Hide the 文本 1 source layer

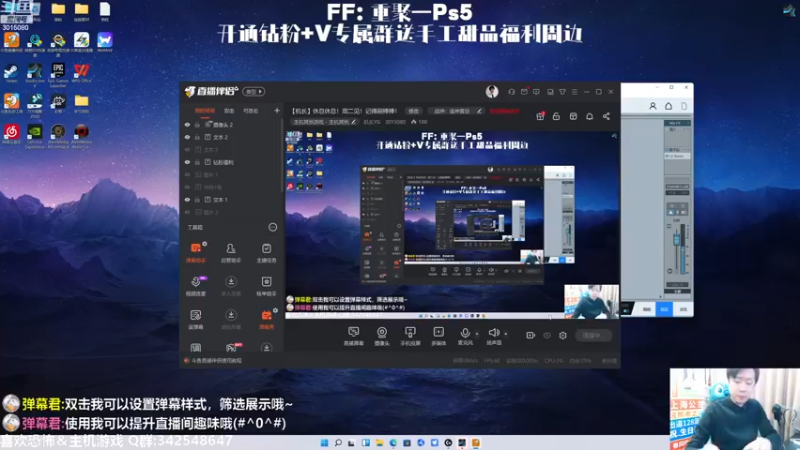coord(187,199)
